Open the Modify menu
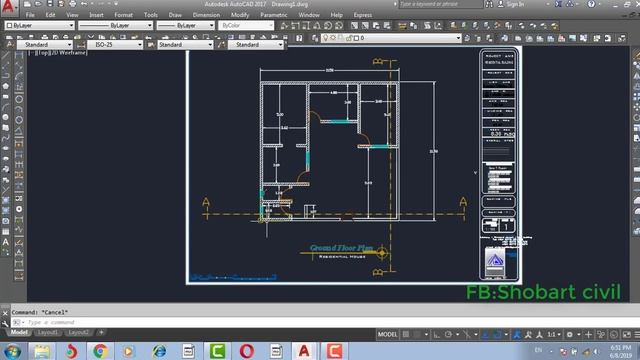 pyautogui.click(x=240, y=15)
